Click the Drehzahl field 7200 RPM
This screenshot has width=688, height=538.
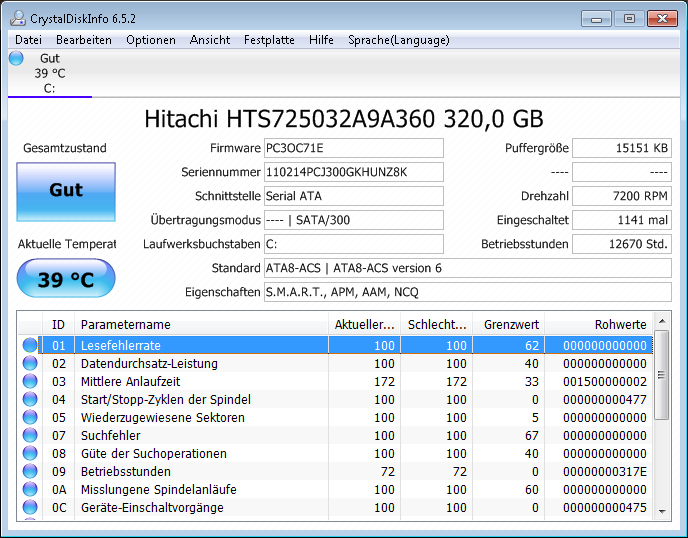[x=622, y=196]
